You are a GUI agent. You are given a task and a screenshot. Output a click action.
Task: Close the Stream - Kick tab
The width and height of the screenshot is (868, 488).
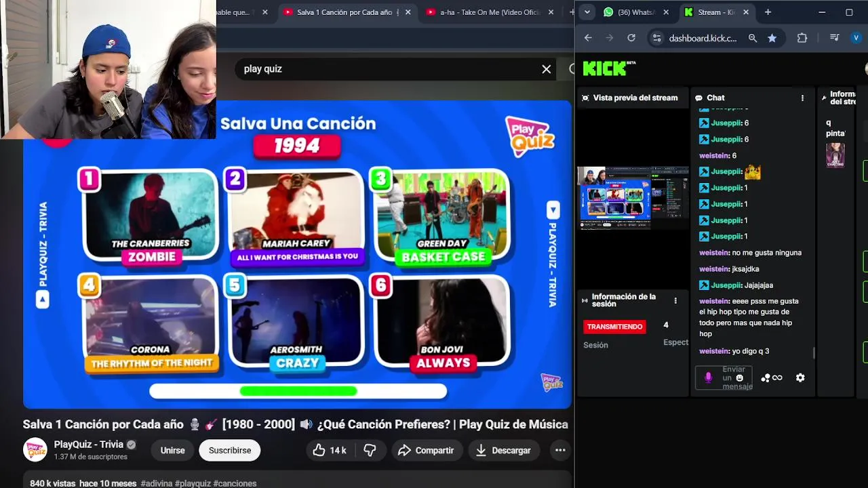coord(746,12)
